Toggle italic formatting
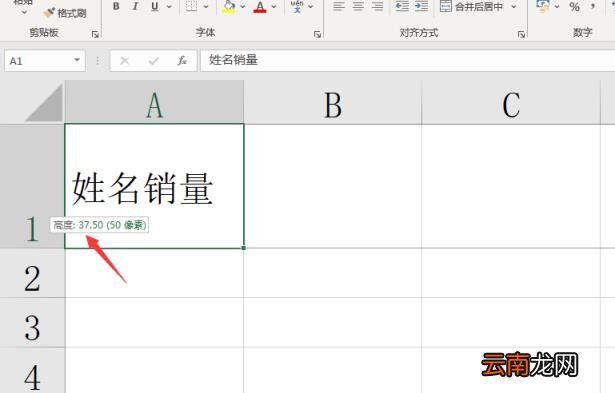615x393 pixels. tap(135, 6)
